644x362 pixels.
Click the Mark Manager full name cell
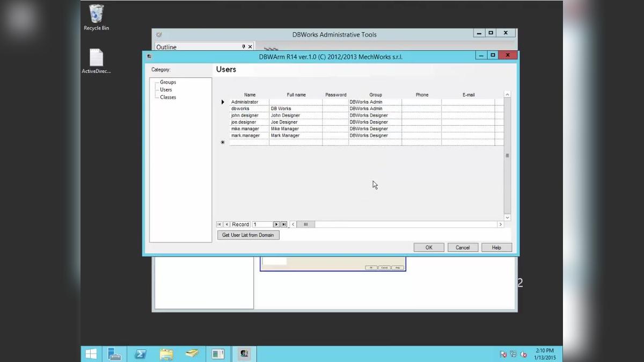point(296,135)
